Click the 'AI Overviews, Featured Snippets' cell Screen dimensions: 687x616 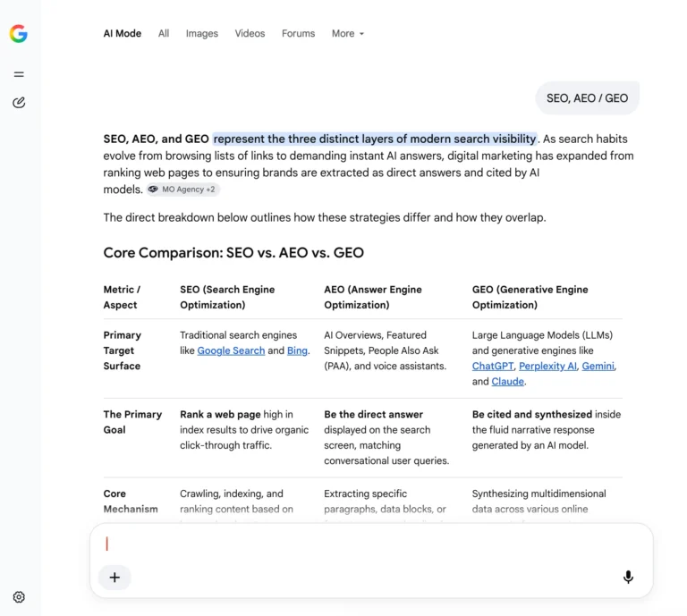pos(386,350)
